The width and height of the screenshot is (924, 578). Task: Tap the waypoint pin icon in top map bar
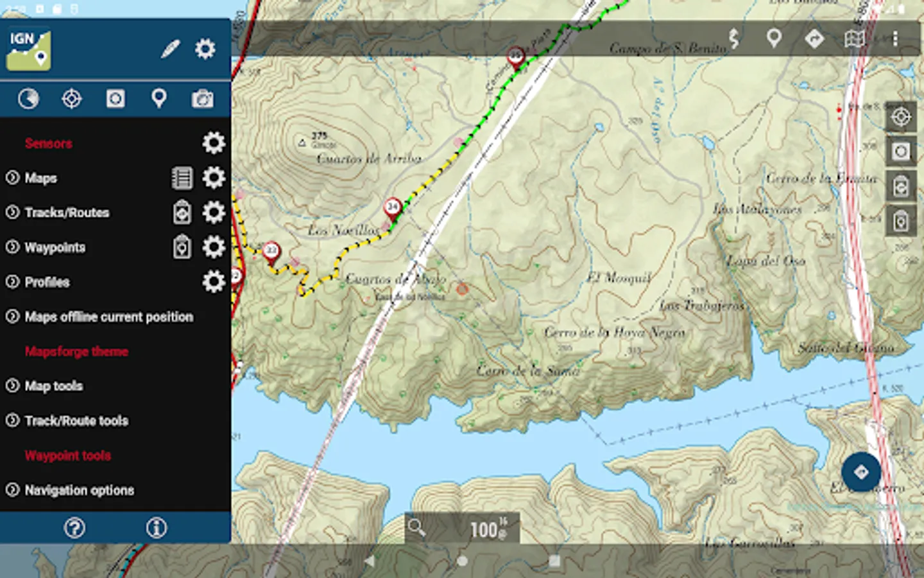tap(774, 39)
